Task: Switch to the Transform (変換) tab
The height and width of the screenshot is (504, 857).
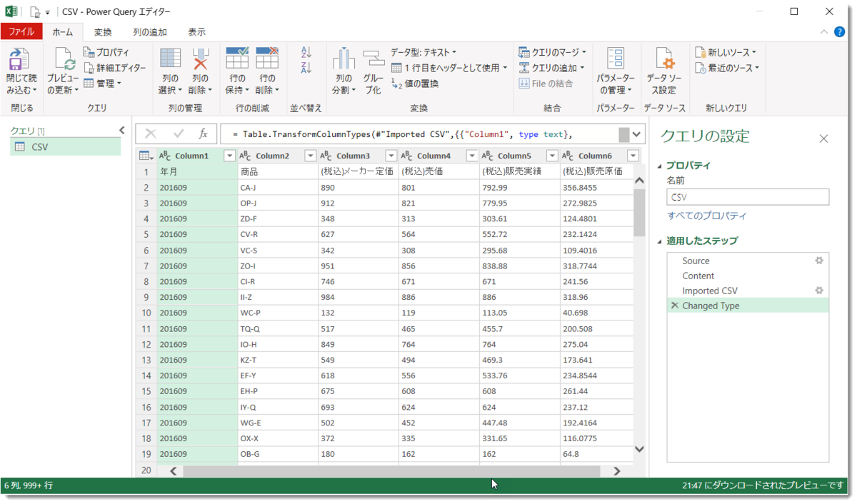Action: [103, 32]
